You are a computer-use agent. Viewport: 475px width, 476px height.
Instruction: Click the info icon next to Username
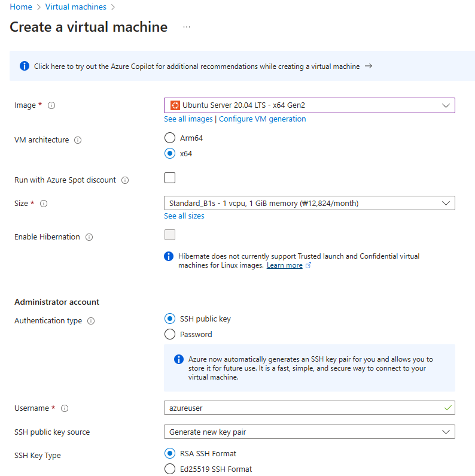pos(64,408)
